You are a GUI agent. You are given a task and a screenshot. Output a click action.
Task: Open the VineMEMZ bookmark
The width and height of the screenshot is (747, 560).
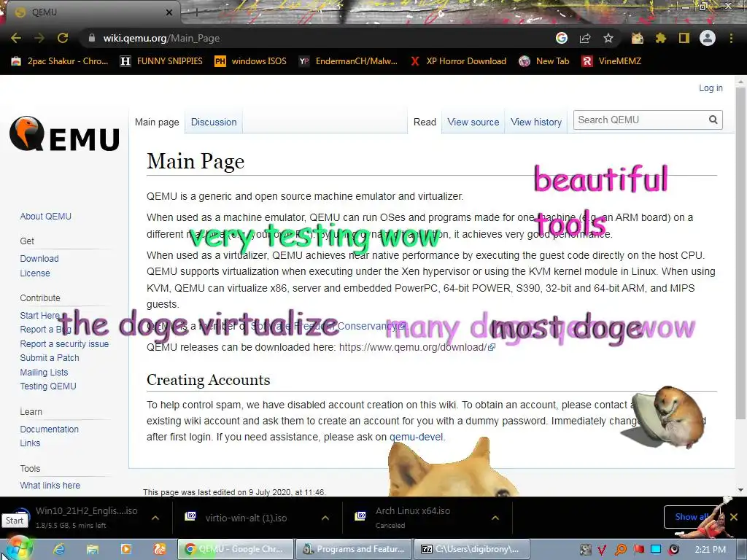611,61
